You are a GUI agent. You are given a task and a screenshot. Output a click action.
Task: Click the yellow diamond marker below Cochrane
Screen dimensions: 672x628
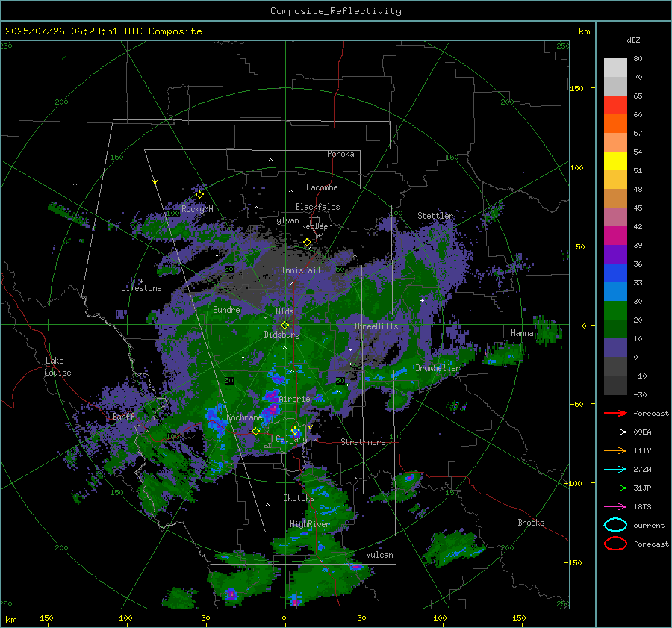click(256, 431)
